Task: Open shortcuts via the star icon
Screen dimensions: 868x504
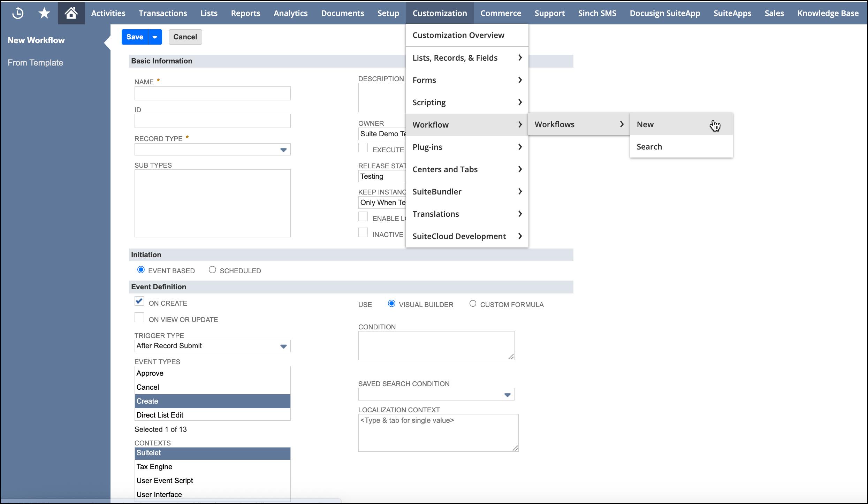Action: tap(44, 13)
